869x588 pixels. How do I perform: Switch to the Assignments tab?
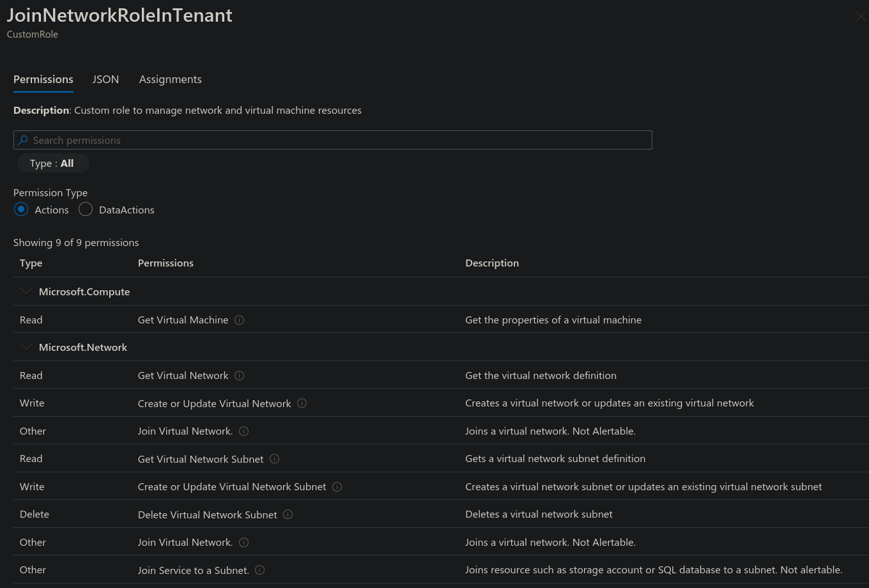click(171, 79)
